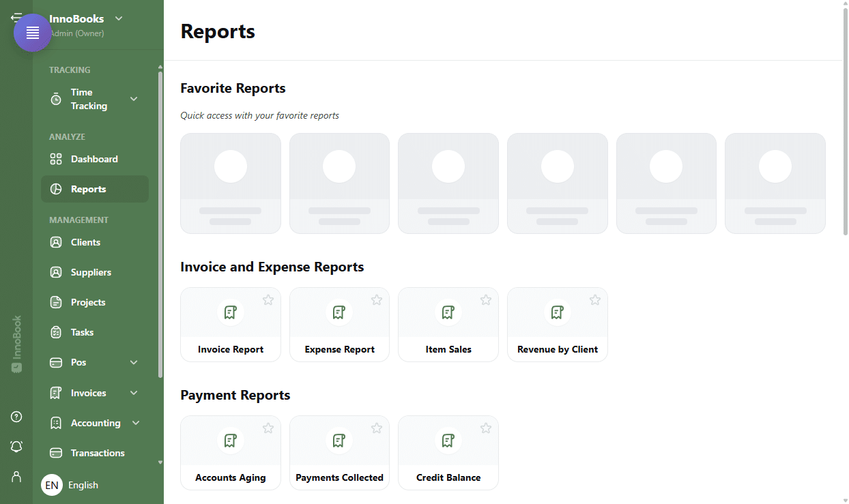Screen dimensions: 849x504
Task: Click the Revenue by Client receipt icon
Action: coord(558,312)
